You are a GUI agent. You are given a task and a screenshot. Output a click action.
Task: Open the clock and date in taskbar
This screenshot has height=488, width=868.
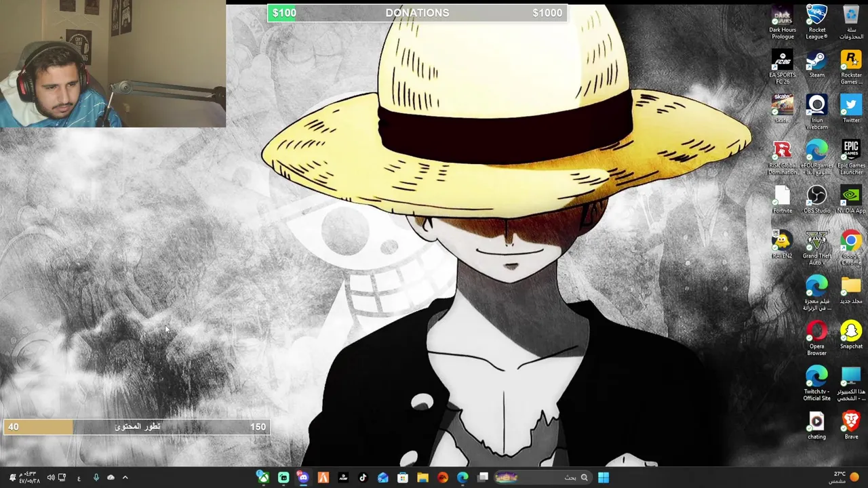30,478
